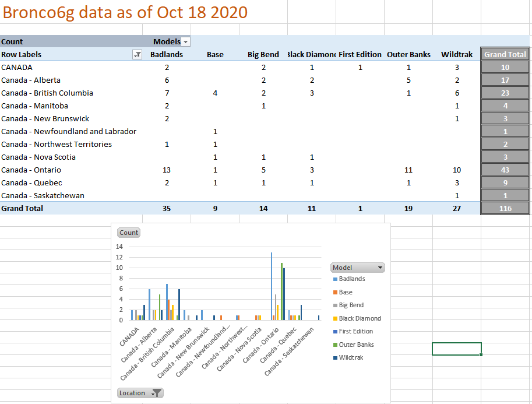Select the Black Diamond column header

click(x=312, y=54)
